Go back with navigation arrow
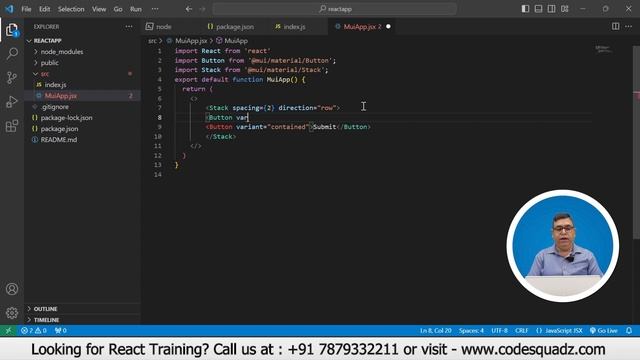 click(x=189, y=9)
